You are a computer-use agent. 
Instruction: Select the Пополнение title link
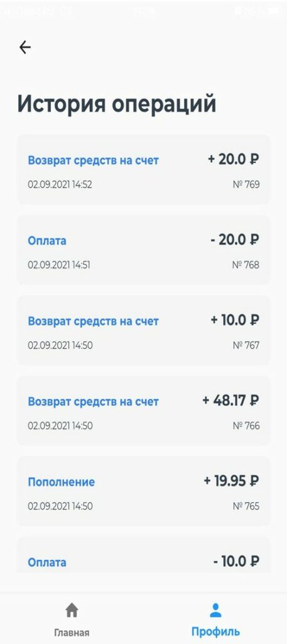(x=61, y=482)
